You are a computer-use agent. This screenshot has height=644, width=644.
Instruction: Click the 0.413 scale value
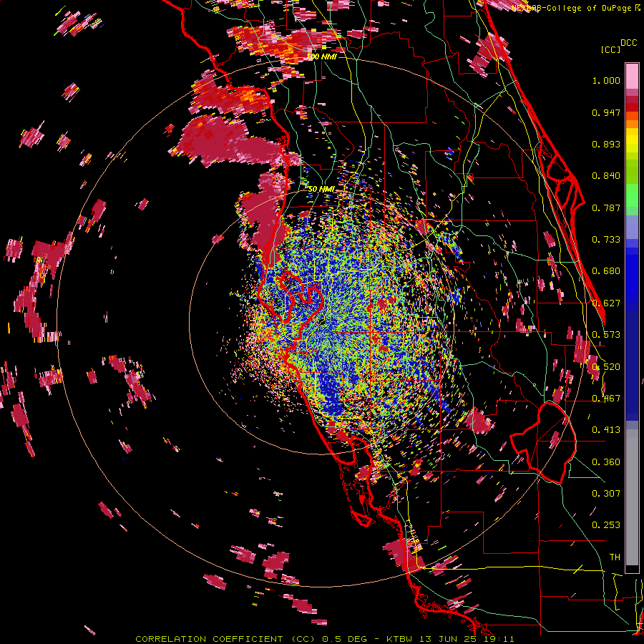[606, 430]
